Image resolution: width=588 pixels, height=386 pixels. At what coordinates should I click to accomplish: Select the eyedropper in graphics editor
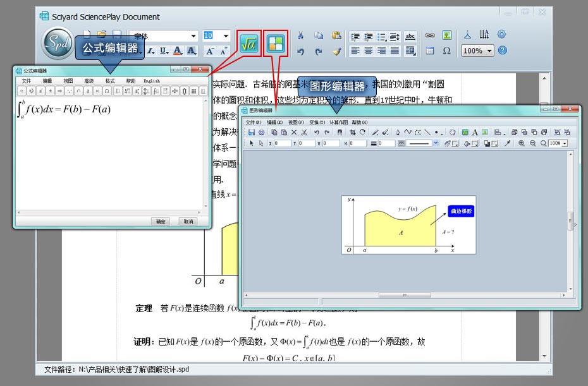[507, 143]
